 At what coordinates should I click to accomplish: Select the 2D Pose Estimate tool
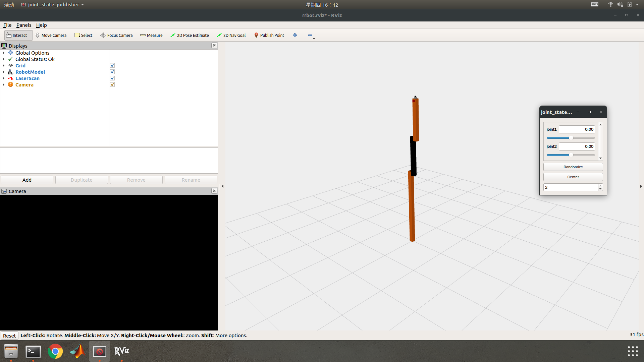pos(190,35)
